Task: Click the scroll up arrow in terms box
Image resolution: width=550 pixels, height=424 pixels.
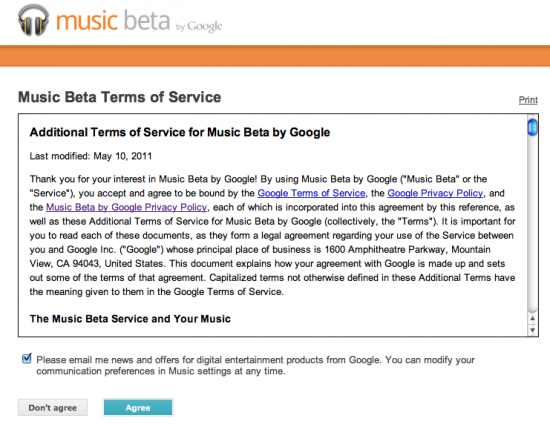Action: point(532,318)
